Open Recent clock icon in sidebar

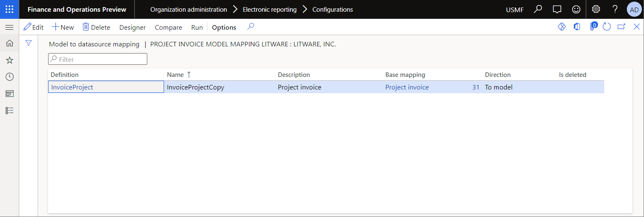[x=9, y=77]
